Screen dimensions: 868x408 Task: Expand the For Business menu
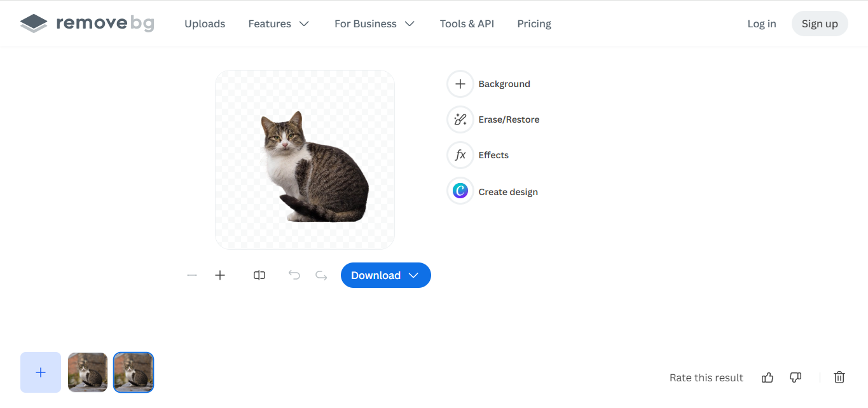(x=374, y=24)
